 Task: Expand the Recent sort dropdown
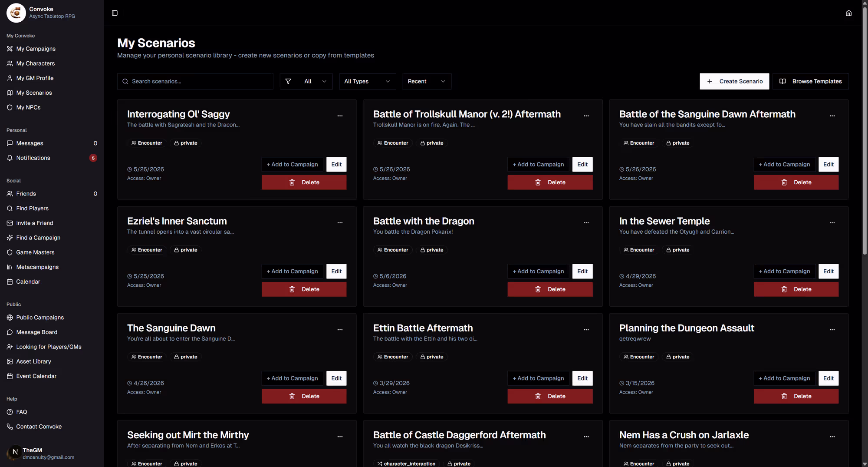(427, 81)
